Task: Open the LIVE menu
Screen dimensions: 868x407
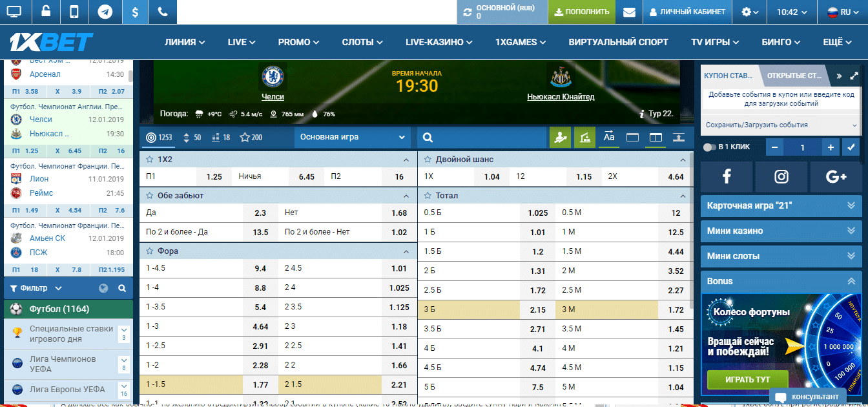Action: (242, 42)
